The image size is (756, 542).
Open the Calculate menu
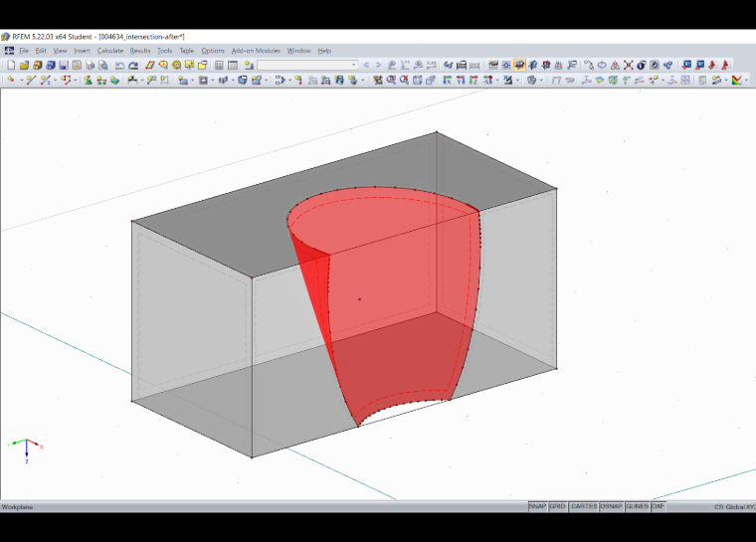(110, 51)
